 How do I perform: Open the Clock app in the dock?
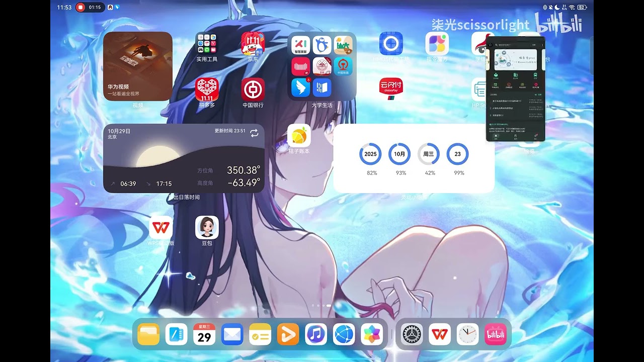pyautogui.click(x=467, y=334)
